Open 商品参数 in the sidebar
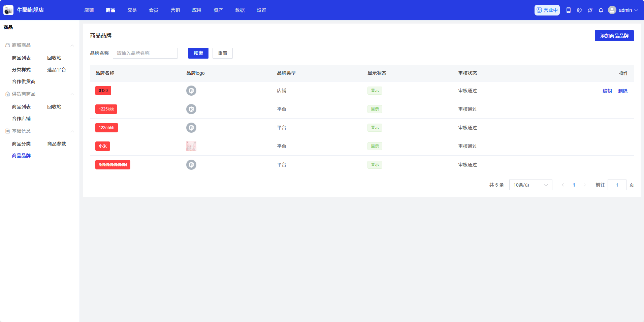Image resolution: width=644 pixels, height=322 pixels. click(57, 144)
